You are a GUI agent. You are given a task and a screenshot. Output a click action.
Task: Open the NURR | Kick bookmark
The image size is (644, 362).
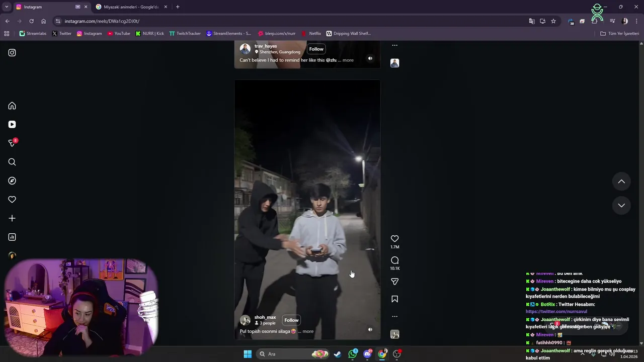[x=150, y=34]
